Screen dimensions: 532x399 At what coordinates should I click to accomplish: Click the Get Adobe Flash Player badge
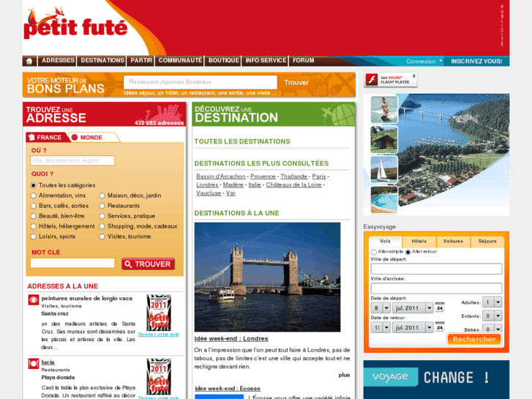tap(391, 80)
